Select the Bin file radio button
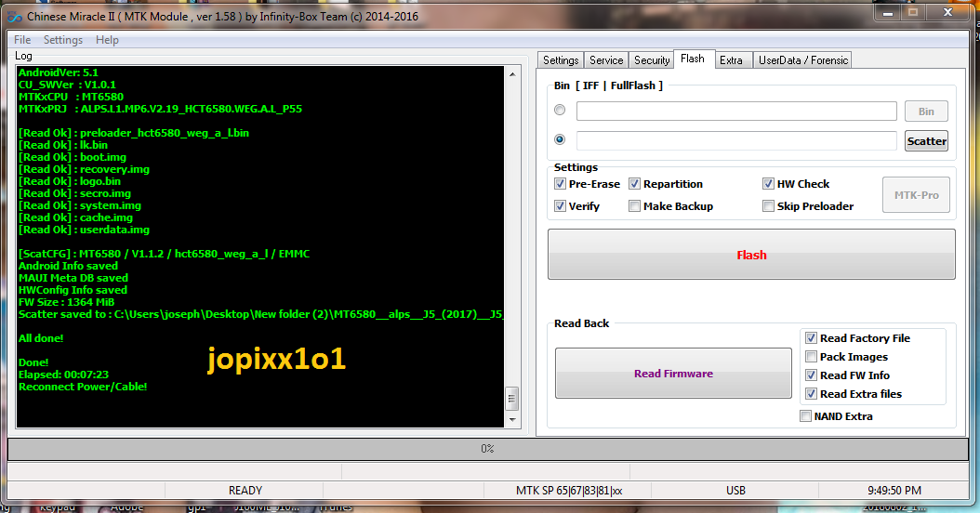The width and height of the screenshot is (980, 513). [560, 110]
